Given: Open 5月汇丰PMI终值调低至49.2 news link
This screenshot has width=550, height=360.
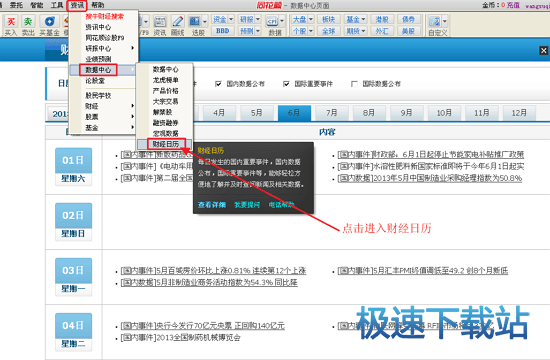Looking at the screenshot, I should click(423, 271).
